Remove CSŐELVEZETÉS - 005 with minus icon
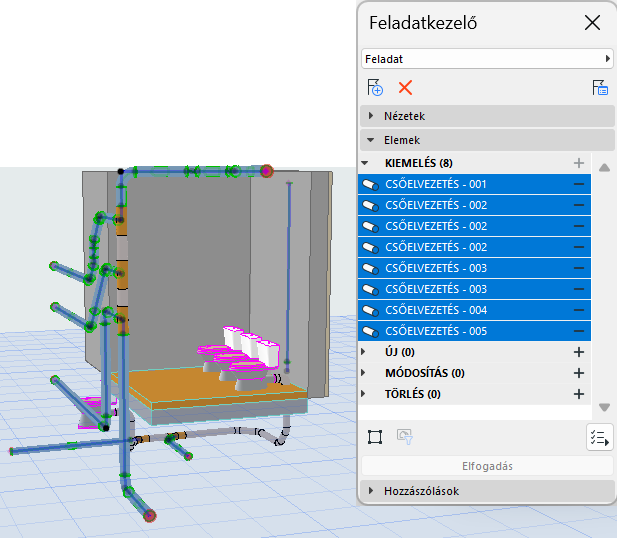The image size is (617, 538). 578,331
